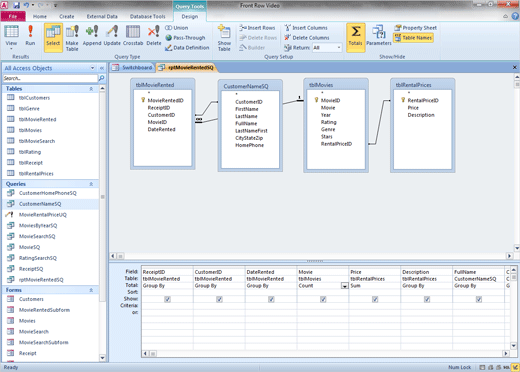Click Insert Rows in Query Setup

[x=257, y=28]
